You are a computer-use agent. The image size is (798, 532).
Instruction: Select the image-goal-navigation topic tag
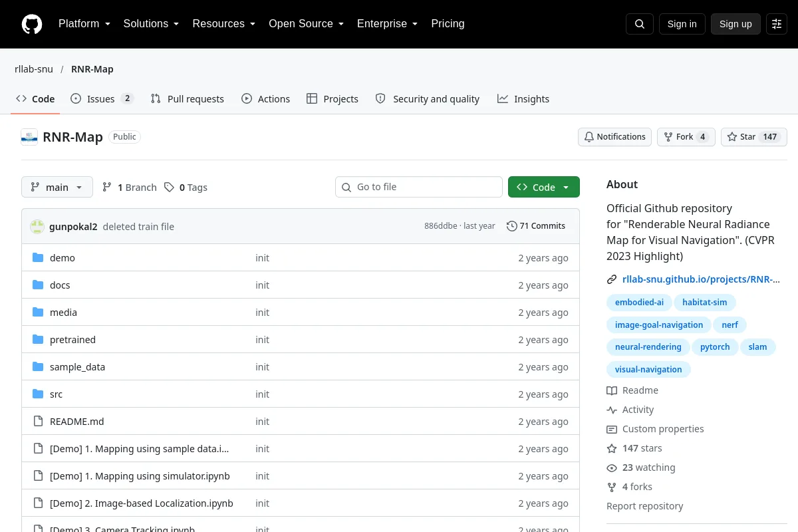tap(659, 325)
